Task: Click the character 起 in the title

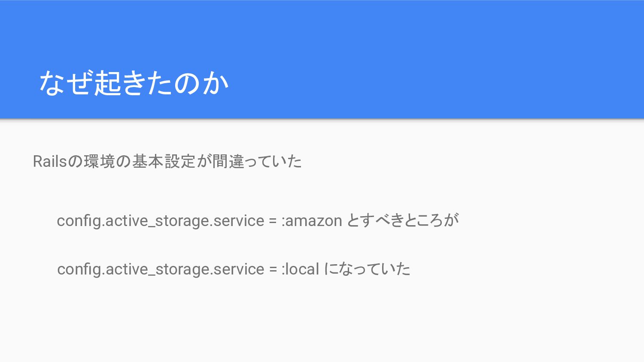Action: click(x=107, y=83)
